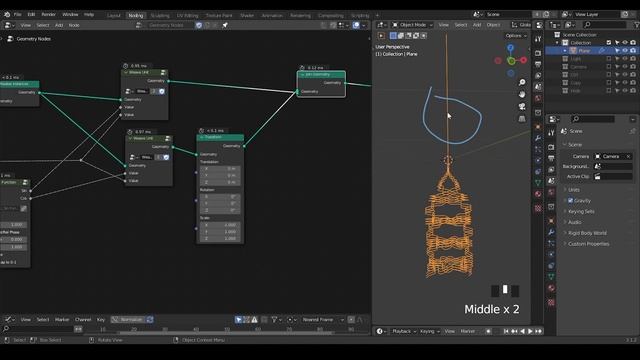
Task: Click the timeline play forward button
Action: (530, 331)
